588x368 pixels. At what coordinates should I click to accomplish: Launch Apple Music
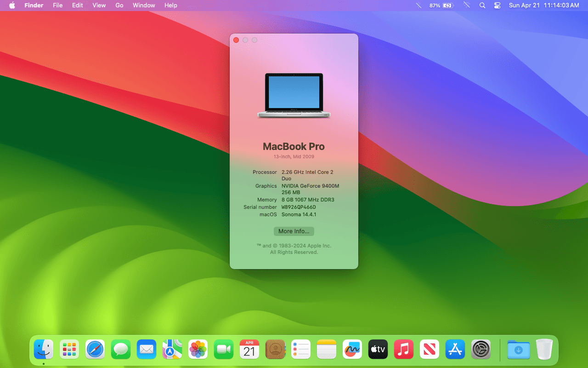coord(403,349)
